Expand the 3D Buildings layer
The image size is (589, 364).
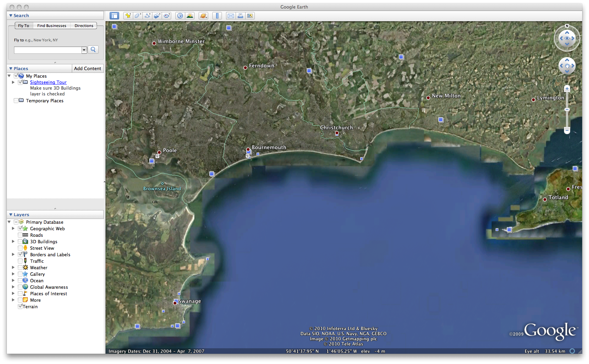point(13,242)
